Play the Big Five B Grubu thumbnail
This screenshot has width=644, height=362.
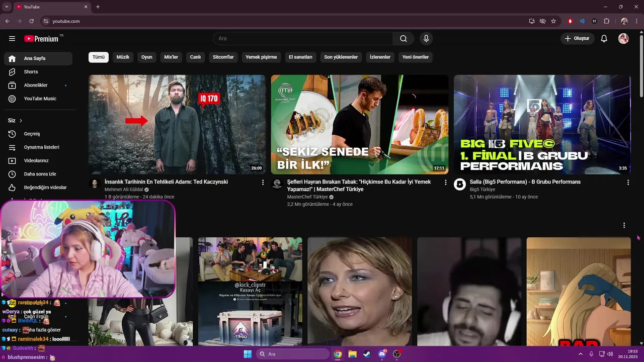(542, 125)
